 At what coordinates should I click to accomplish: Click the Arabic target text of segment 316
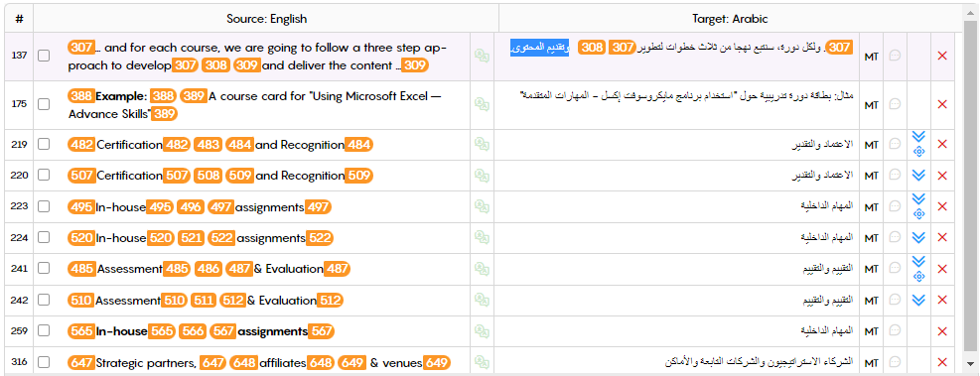click(x=759, y=362)
